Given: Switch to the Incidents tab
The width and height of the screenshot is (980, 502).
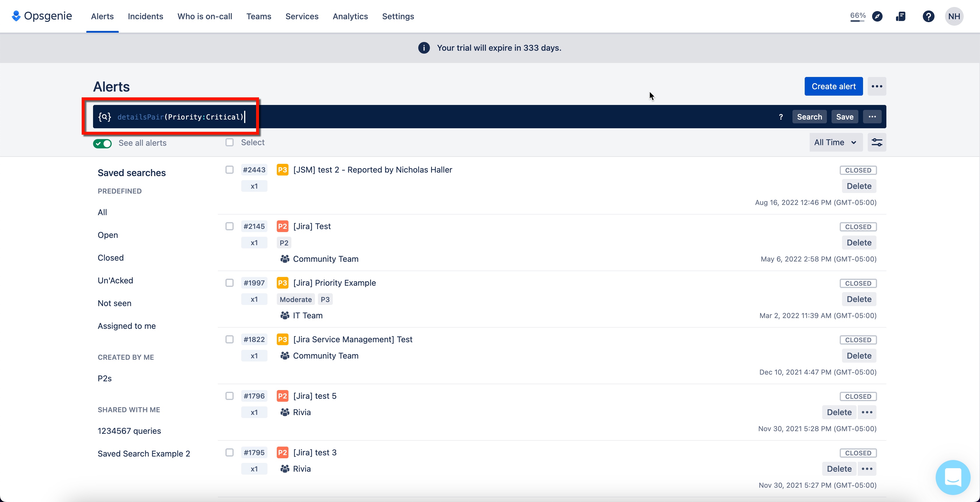Looking at the screenshot, I should point(145,16).
